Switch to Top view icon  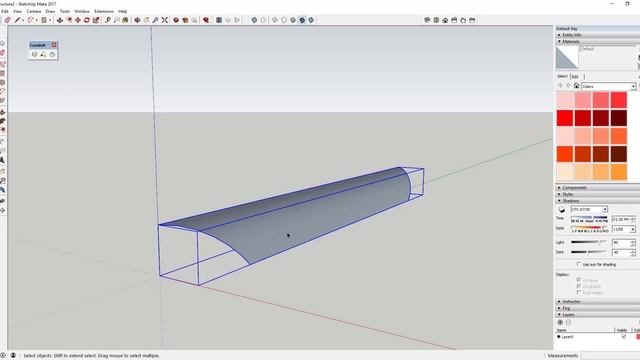436,20
